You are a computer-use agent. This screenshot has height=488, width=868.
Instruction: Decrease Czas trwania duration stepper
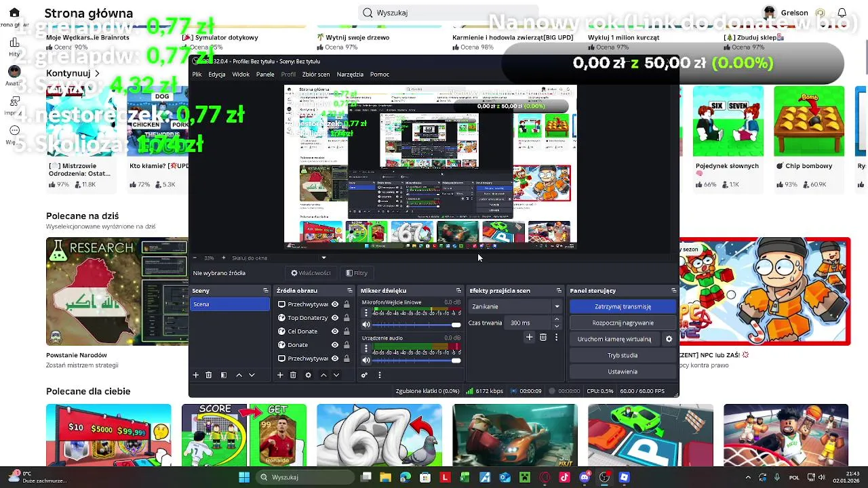pos(557,326)
